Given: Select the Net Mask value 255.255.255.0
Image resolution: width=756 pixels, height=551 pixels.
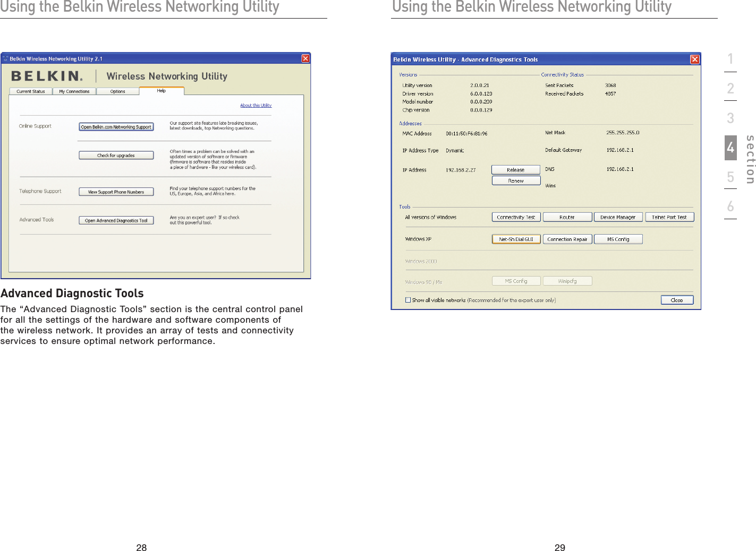Looking at the screenshot, I should (x=623, y=133).
